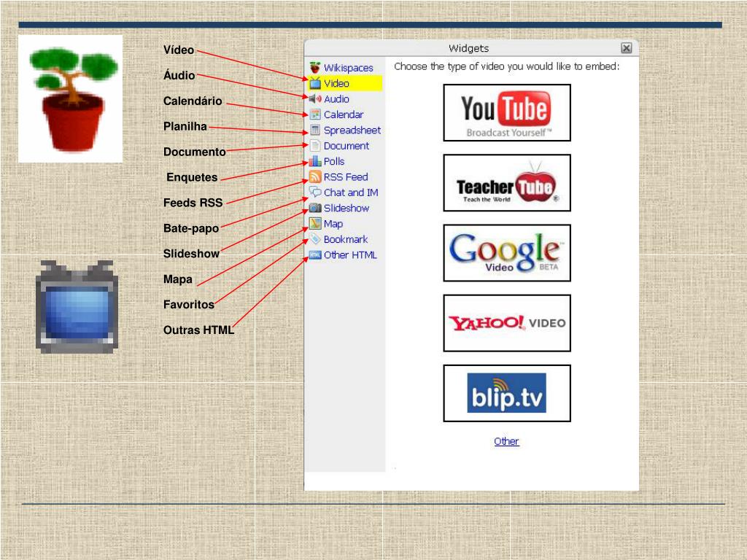Choose Spreadsheet from the widget list

pyautogui.click(x=352, y=130)
